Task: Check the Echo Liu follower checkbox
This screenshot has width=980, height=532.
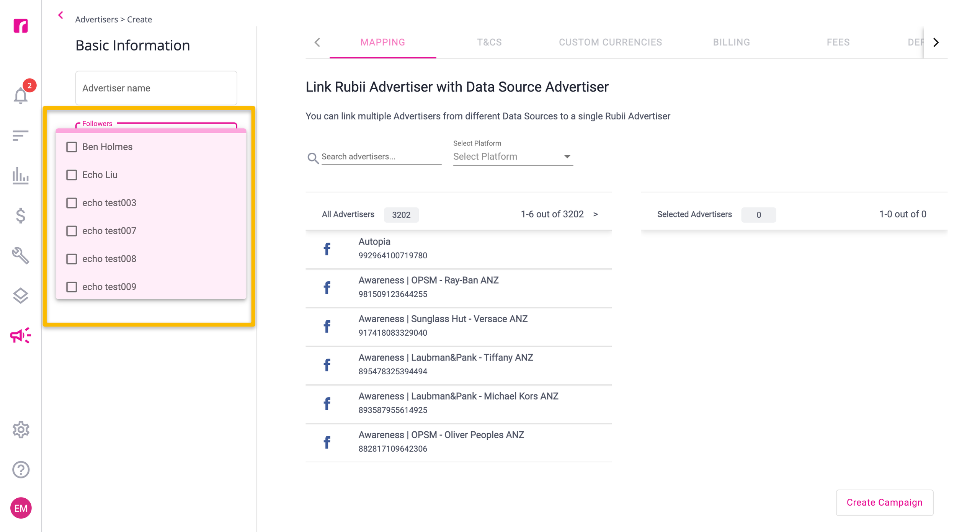Action: click(x=72, y=175)
